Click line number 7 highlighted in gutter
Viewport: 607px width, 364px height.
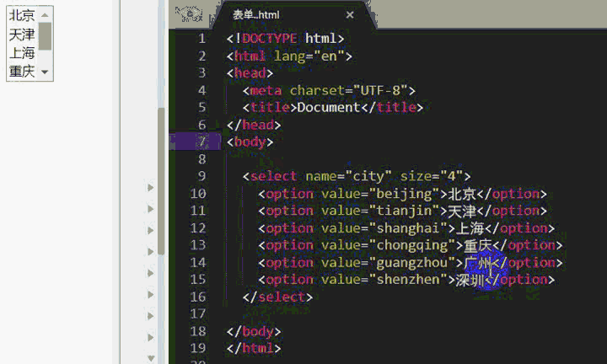tap(201, 142)
